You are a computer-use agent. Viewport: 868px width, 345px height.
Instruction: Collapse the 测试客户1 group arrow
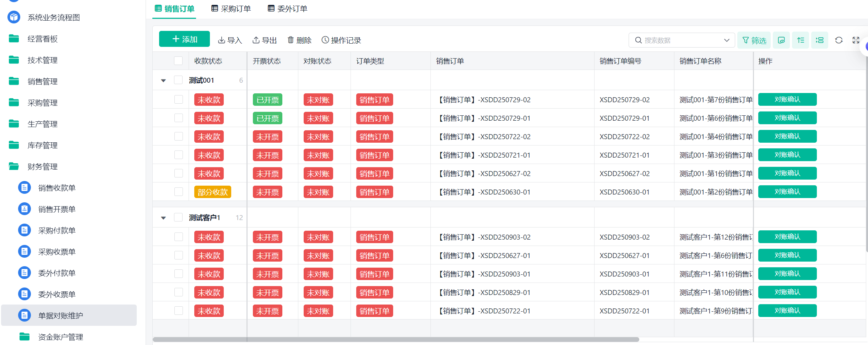pyautogui.click(x=163, y=218)
